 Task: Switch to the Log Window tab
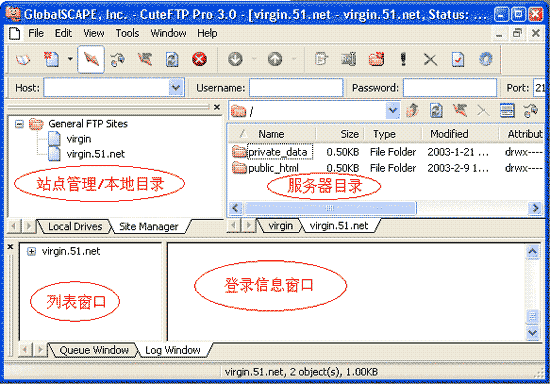tap(173, 350)
